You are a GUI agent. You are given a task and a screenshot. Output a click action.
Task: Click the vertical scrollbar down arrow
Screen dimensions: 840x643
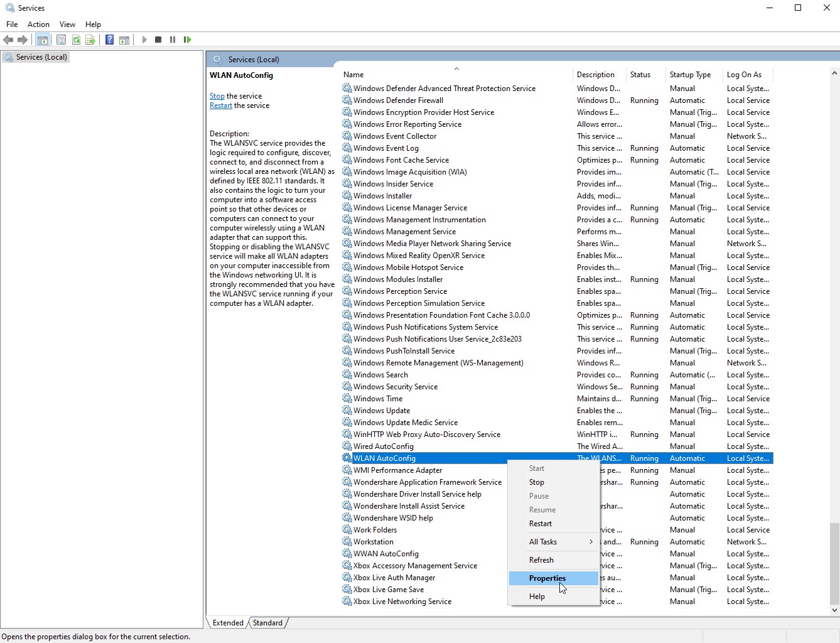point(834,610)
